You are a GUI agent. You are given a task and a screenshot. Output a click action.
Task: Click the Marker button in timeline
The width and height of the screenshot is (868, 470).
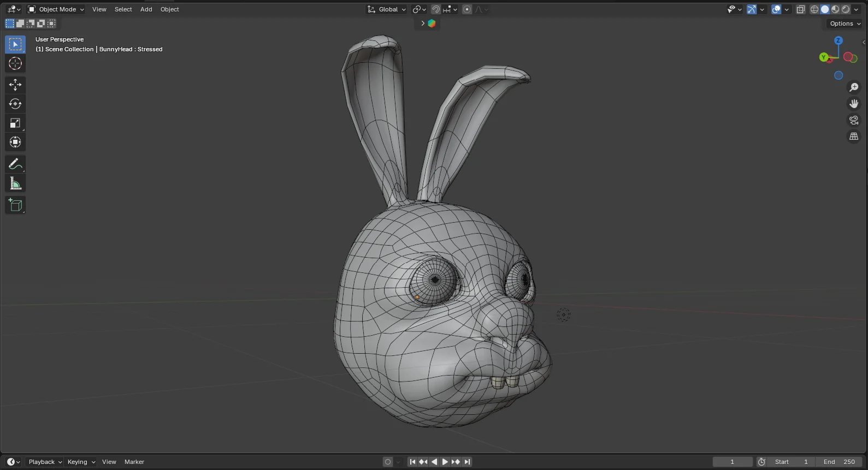[134, 462]
